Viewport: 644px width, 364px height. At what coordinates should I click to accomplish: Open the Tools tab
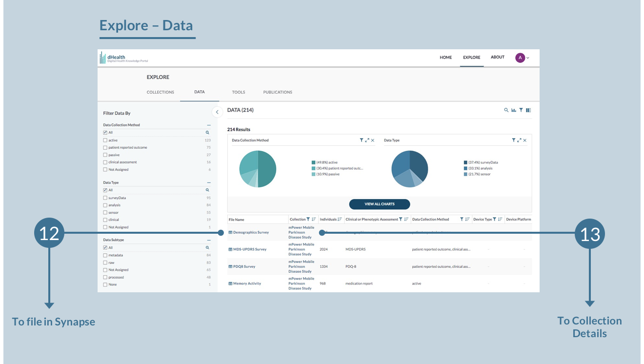point(239,92)
